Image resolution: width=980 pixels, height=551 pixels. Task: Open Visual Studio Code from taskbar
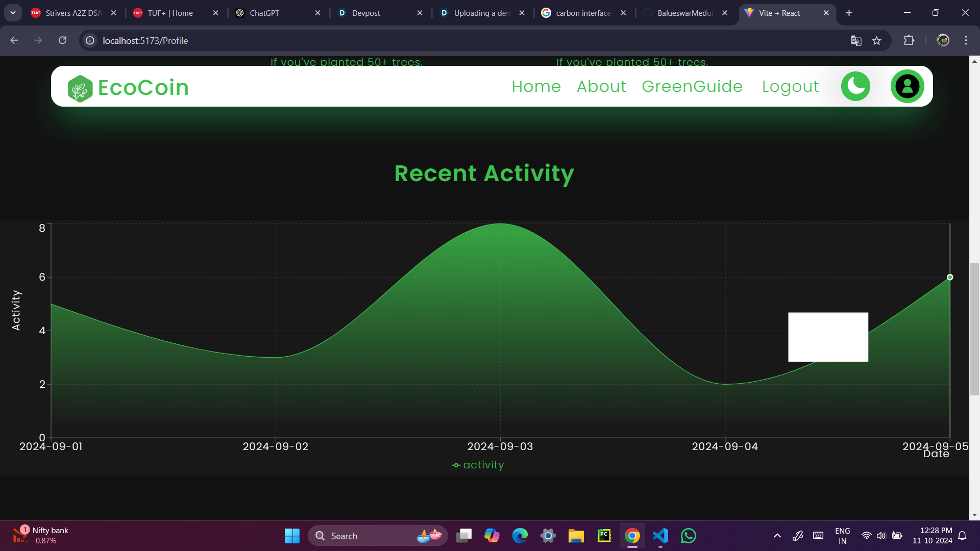coord(660,536)
